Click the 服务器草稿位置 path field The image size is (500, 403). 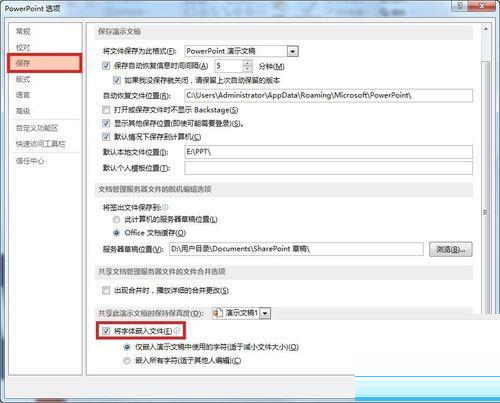pyautogui.click(x=296, y=249)
